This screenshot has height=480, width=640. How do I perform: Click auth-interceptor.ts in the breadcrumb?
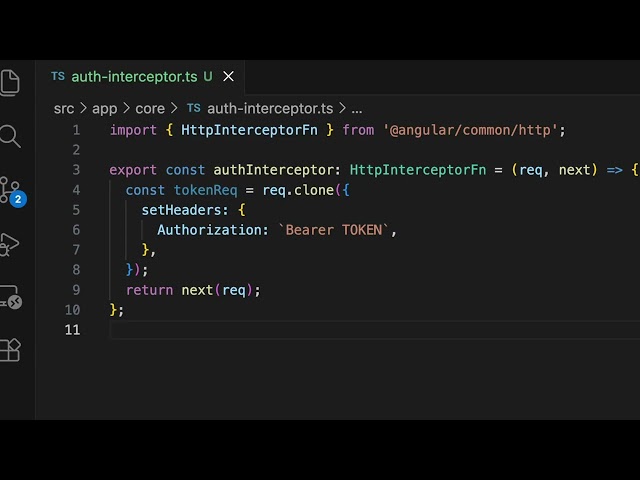[x=270, y=109]
